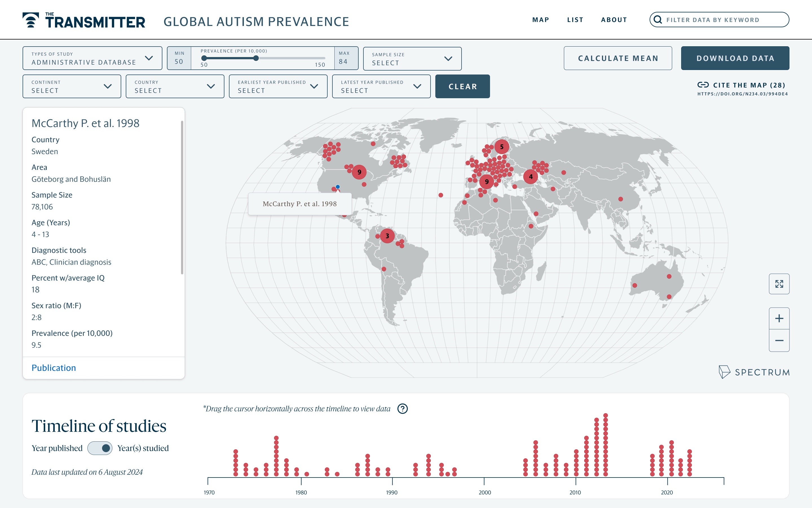The width and height of the screenshot is (812, 508).
Task: Open the Publication link
Action: point(54,367)
